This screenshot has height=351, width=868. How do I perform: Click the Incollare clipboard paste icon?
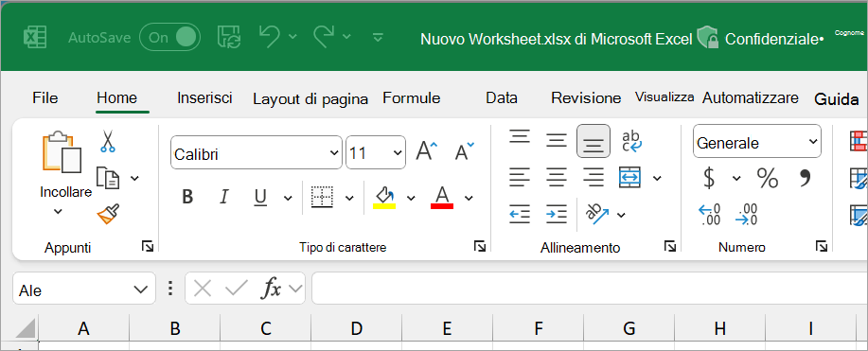62,151
